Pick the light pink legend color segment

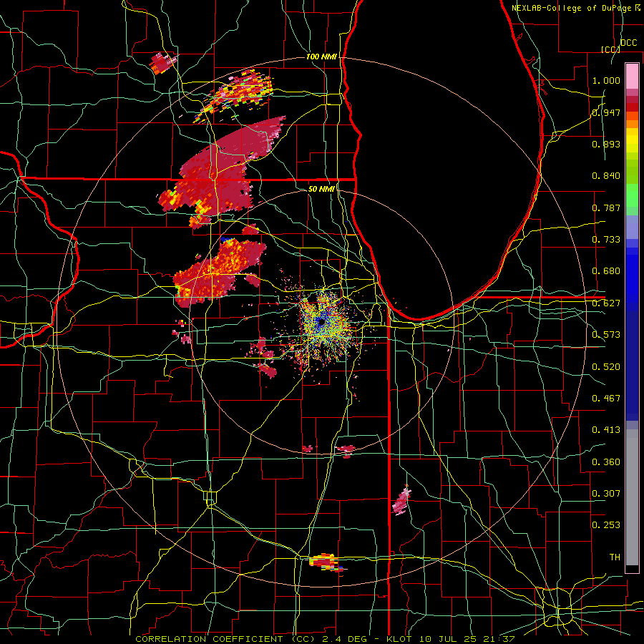[x=632, y=76]
